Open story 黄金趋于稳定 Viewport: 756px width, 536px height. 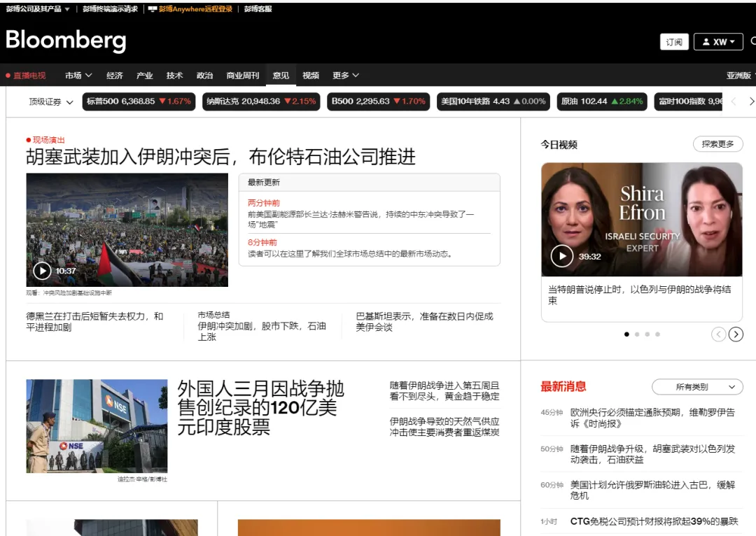[x=444, y=391]
